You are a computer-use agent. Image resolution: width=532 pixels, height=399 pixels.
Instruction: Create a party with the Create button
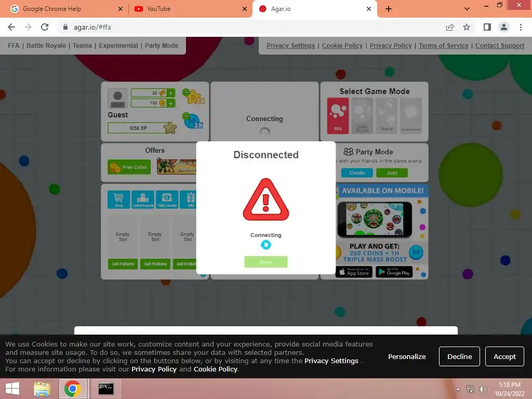pyautogui.click(x=357, y=172)
